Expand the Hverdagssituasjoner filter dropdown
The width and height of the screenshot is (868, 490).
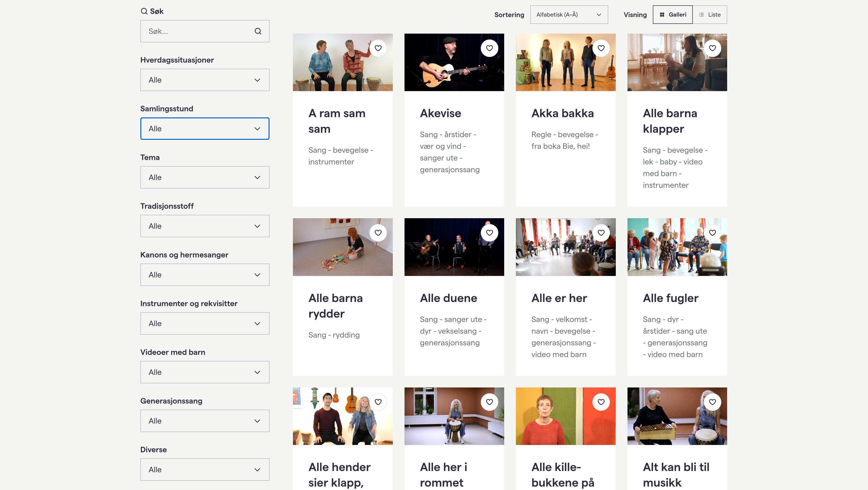click(x=204, y=80)
